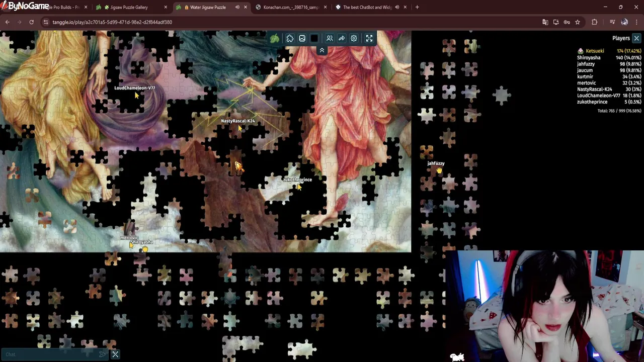Viewport: 644px width, 362px height.
Task: Open puzzle settings gear
Action: point(354,38)
